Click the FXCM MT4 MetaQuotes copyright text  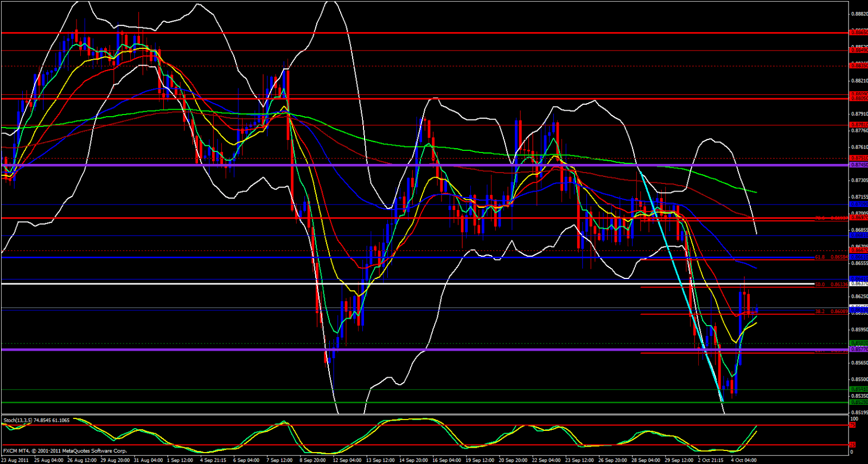tap(65, 451)
